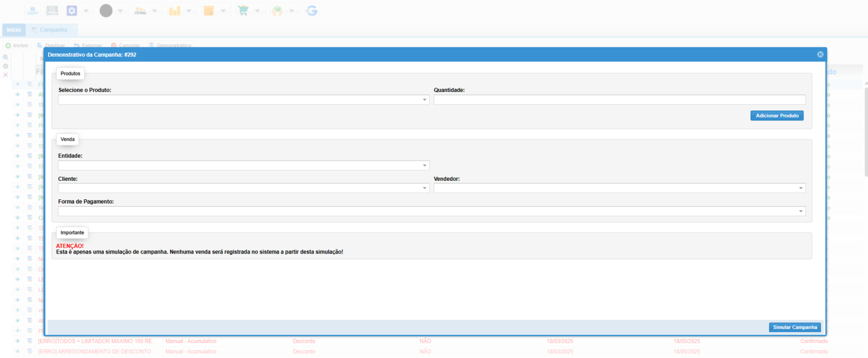This screenshot has width=868, height=358.
Task: Click the boleto barcode icon in toolbar
Action: (52, 11)
